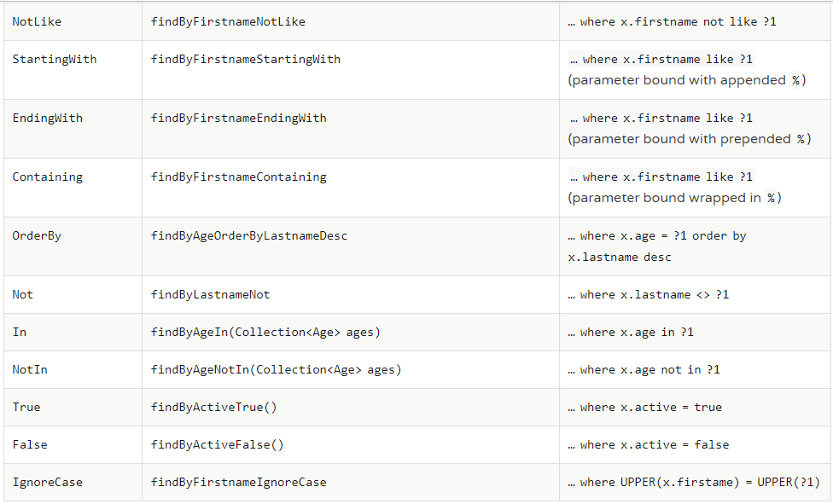The image size is (833, 504).
Task: Select the True keyword cell
Action: [73, 408]
